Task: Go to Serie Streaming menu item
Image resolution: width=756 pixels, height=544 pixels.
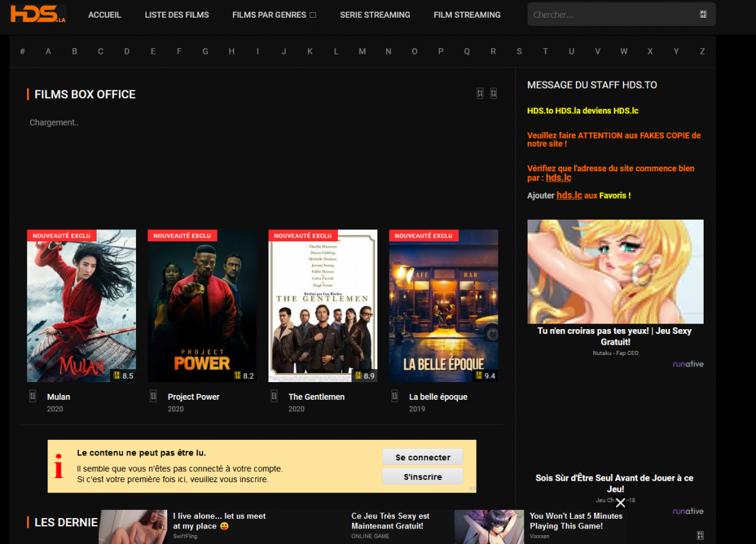Action: tap(375, 15)
